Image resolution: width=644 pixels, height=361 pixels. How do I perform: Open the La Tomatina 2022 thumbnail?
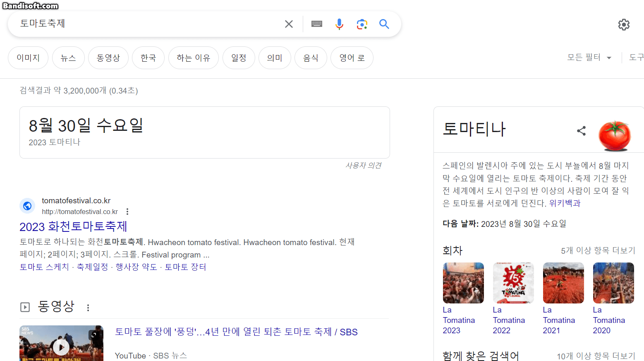pyautogui.click(x=513, y=283)
